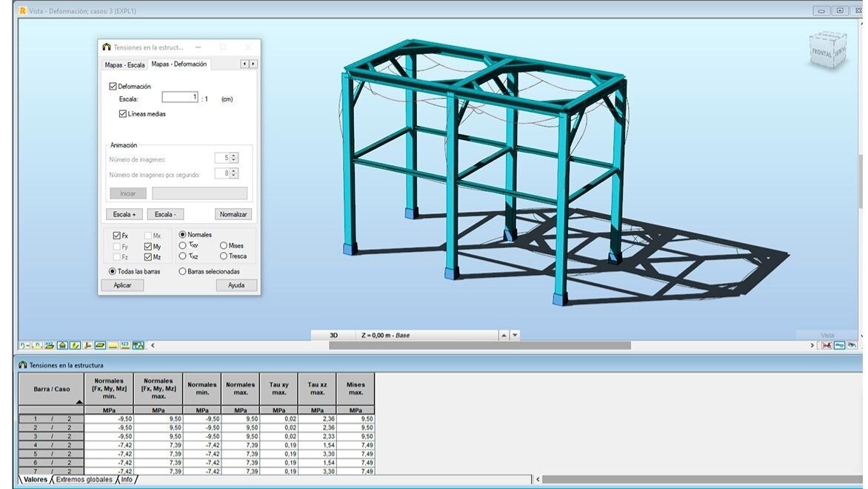Click the Escala - button
The image size is (868, 489).
pyautogui.click(x=165, y=214)
